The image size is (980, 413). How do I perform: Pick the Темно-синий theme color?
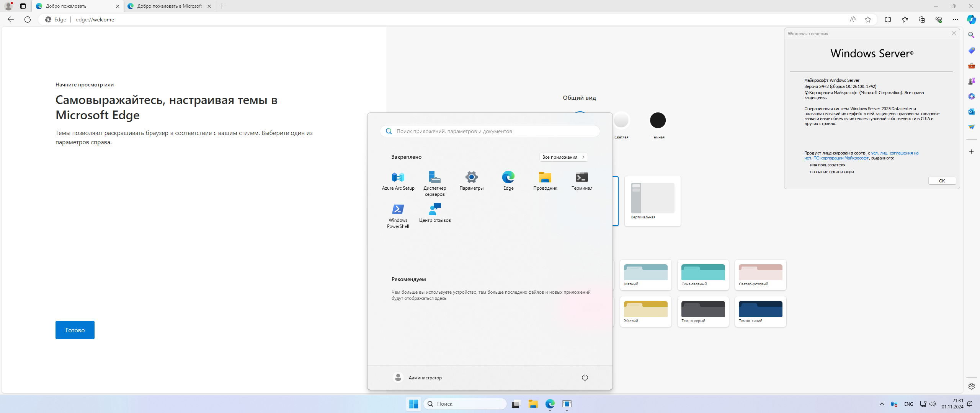[x=760, y=311]
